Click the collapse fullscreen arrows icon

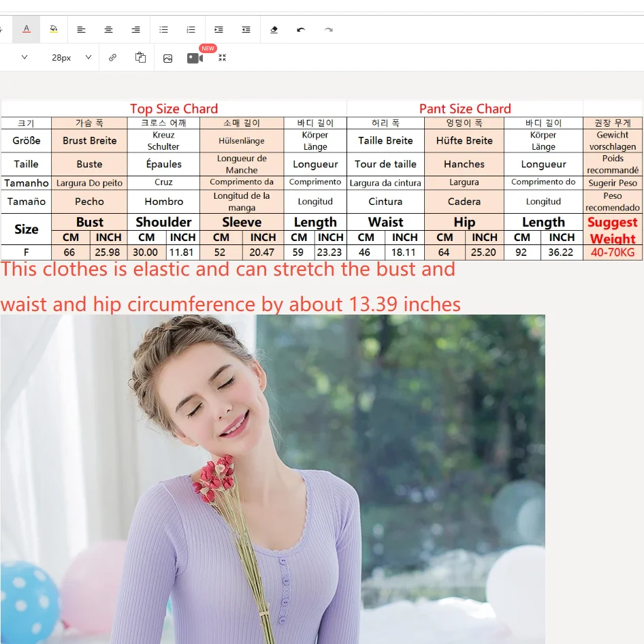[222, 58]
